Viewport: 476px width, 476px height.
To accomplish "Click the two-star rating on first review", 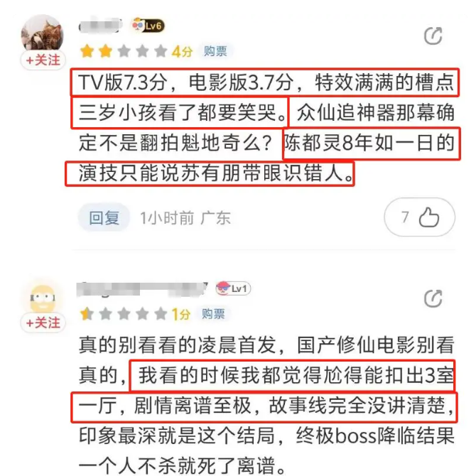I will 124,51.
